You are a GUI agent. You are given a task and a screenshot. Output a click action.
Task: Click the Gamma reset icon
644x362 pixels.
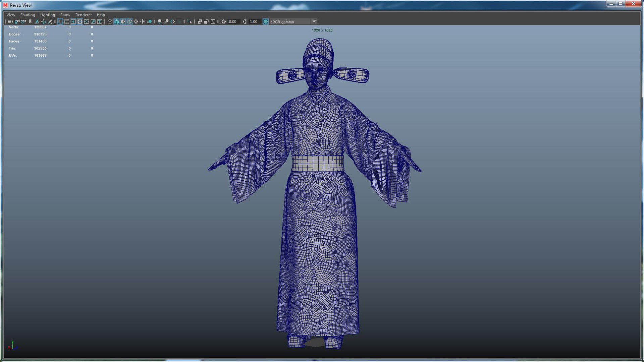point(245,21)
